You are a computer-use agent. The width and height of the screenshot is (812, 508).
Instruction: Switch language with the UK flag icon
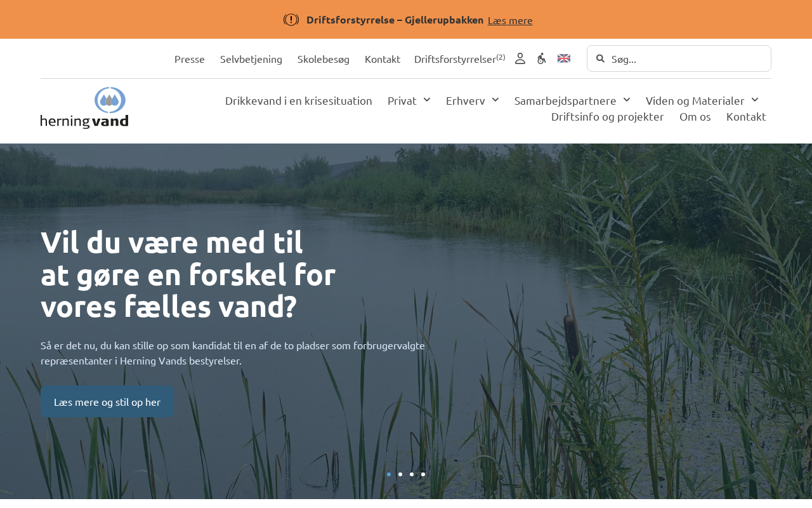pyautogui.click(x=564, y=58)
